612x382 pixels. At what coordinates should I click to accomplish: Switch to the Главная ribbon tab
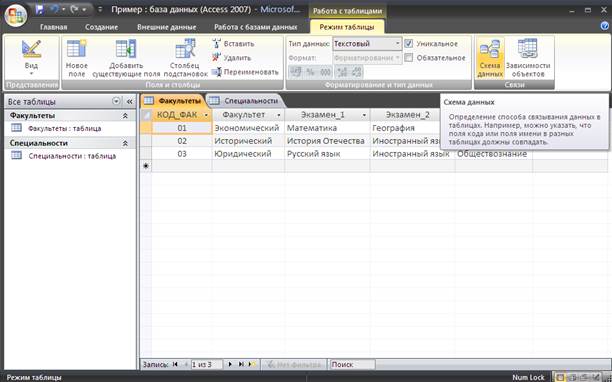[53, 27]
